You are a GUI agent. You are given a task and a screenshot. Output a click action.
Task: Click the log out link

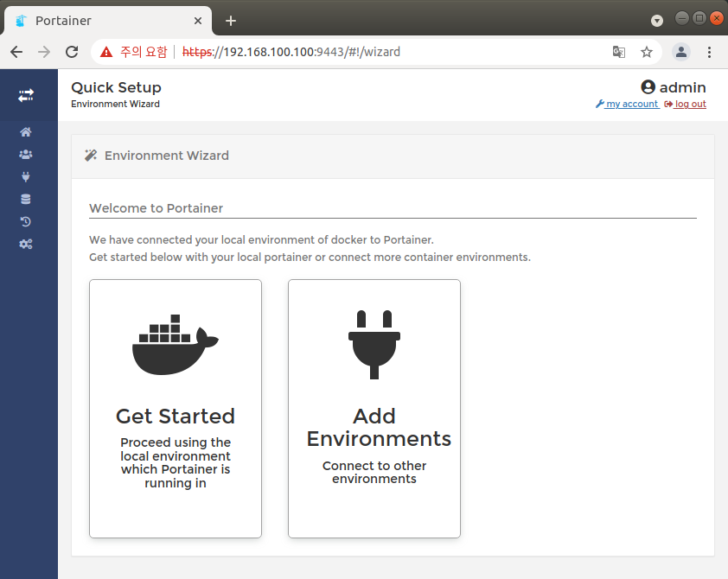686,104
